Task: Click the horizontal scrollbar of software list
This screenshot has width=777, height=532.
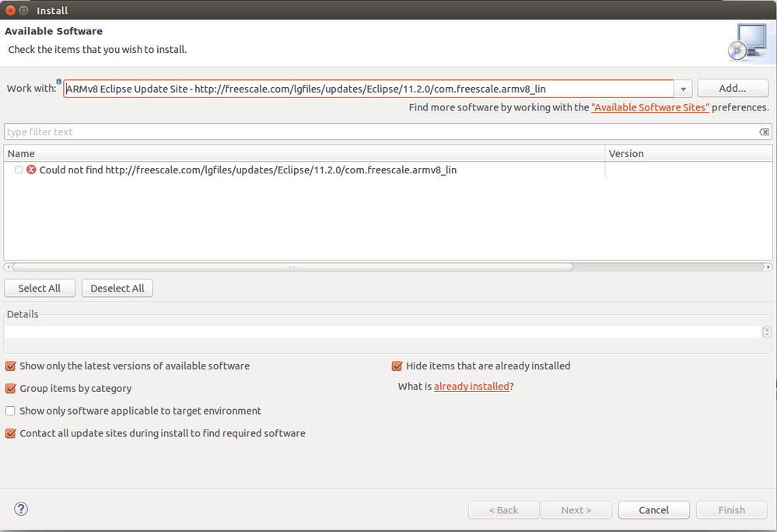Action: (292, 267)
